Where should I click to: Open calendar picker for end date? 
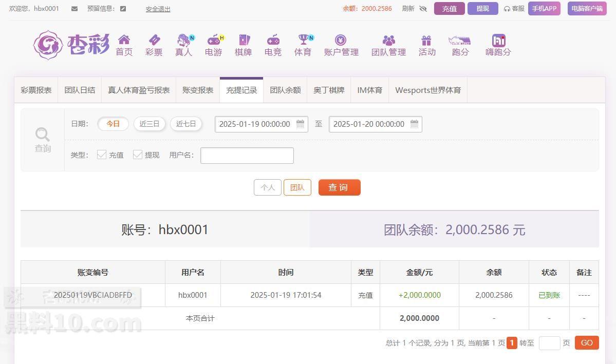414,124
